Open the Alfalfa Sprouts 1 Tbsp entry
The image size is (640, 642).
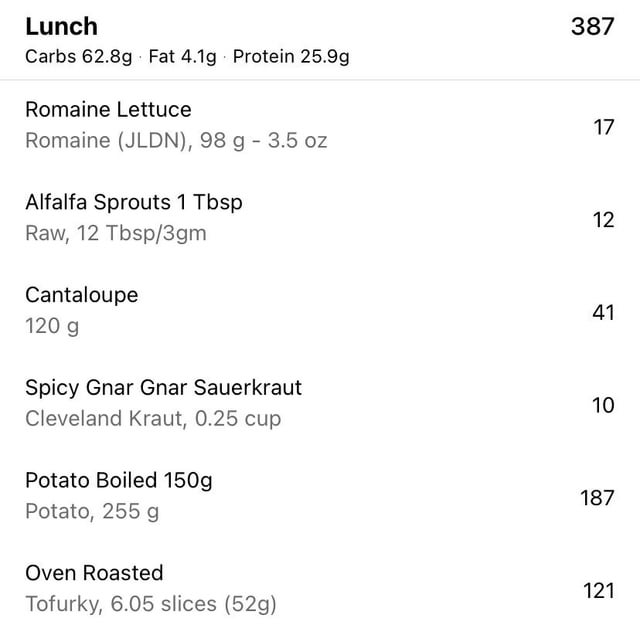pos(133,202)
